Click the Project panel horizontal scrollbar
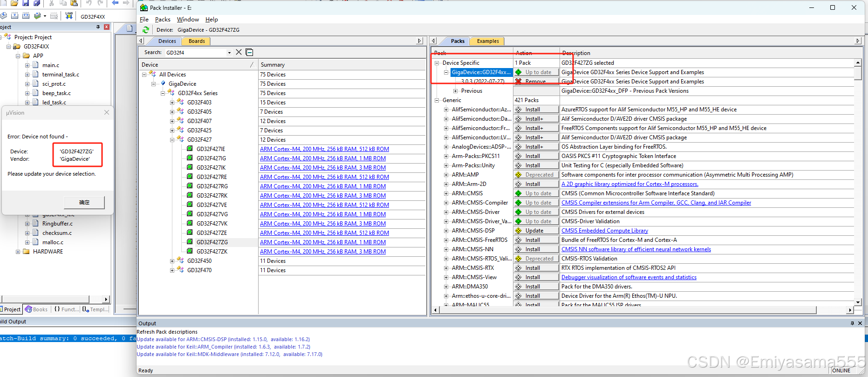Screen dimensions: 868x377 point(55,299)
